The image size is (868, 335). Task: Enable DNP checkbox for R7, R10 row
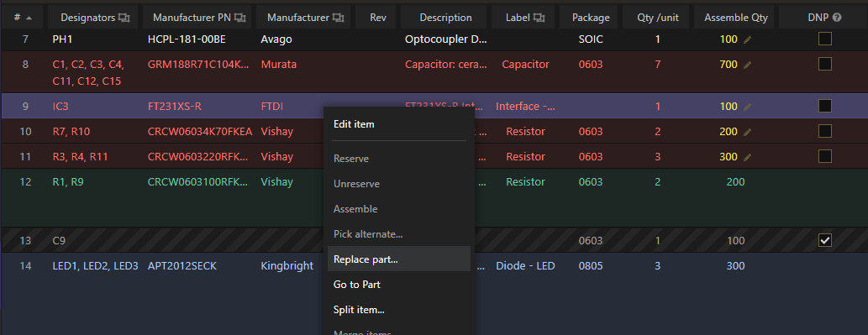pos(825,131)
